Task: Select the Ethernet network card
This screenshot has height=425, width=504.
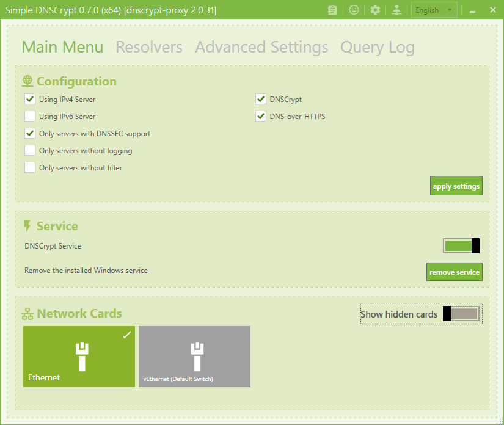Action: 79,356
